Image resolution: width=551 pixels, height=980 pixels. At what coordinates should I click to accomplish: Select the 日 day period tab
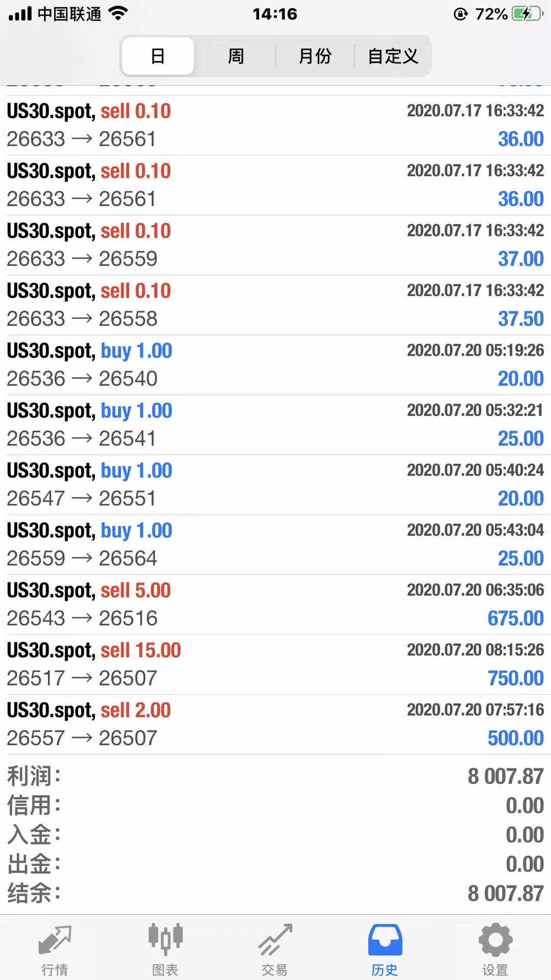coord(158,56)
